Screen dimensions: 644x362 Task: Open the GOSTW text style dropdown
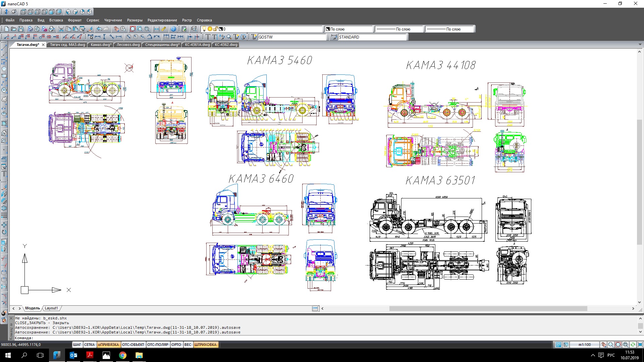pos(292,37)
